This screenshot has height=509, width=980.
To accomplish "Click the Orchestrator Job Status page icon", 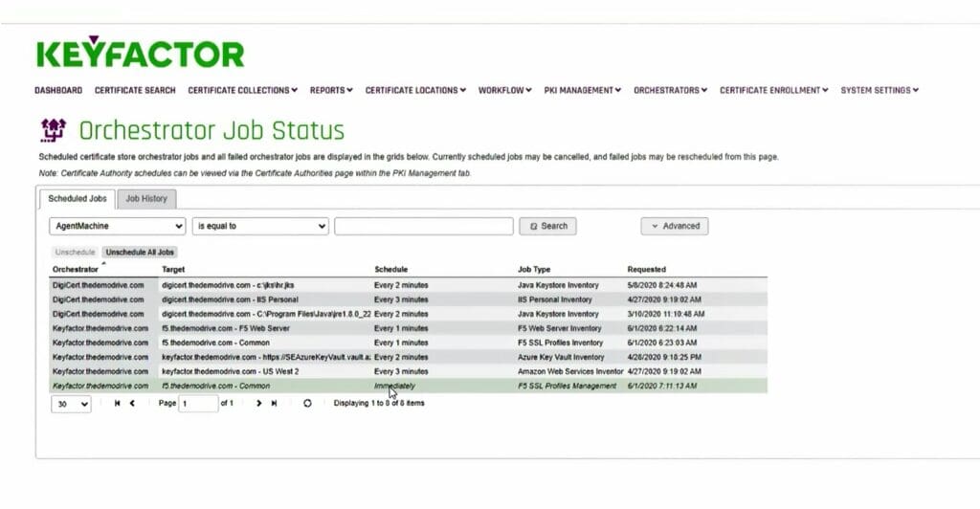I will click(54, 130).
